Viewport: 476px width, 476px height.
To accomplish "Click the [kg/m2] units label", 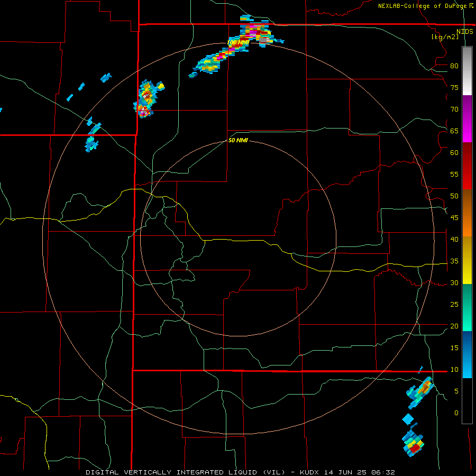I will (x=445, y=37).
